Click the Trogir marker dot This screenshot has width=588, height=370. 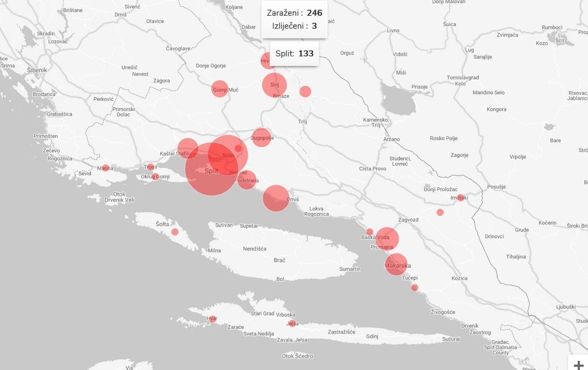[151, 167]
